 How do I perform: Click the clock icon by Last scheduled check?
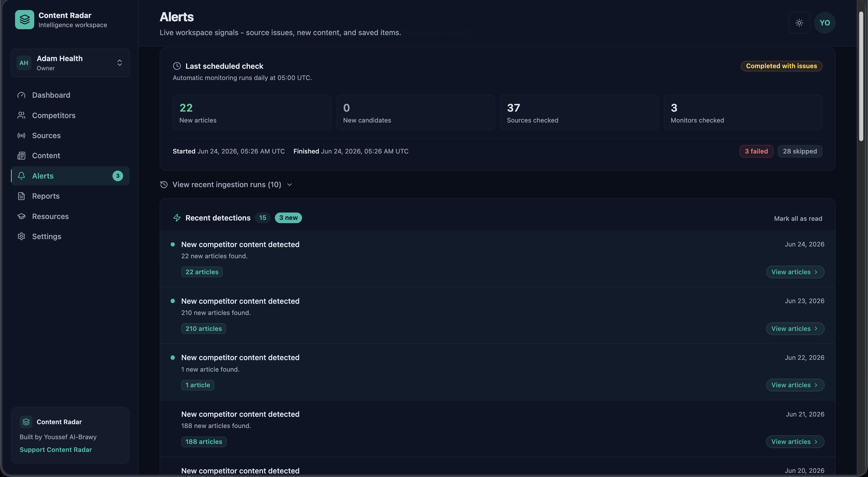177,66
